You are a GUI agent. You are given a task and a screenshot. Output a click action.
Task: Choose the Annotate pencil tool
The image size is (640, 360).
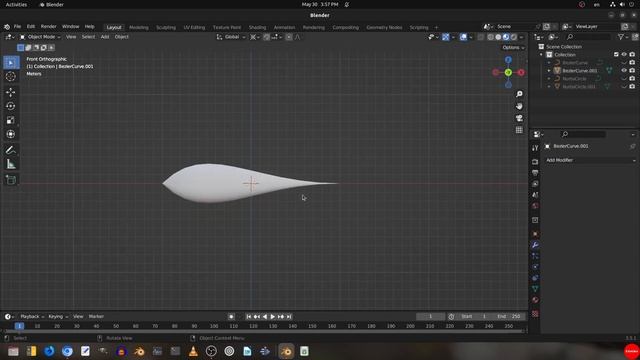[11, 150]
